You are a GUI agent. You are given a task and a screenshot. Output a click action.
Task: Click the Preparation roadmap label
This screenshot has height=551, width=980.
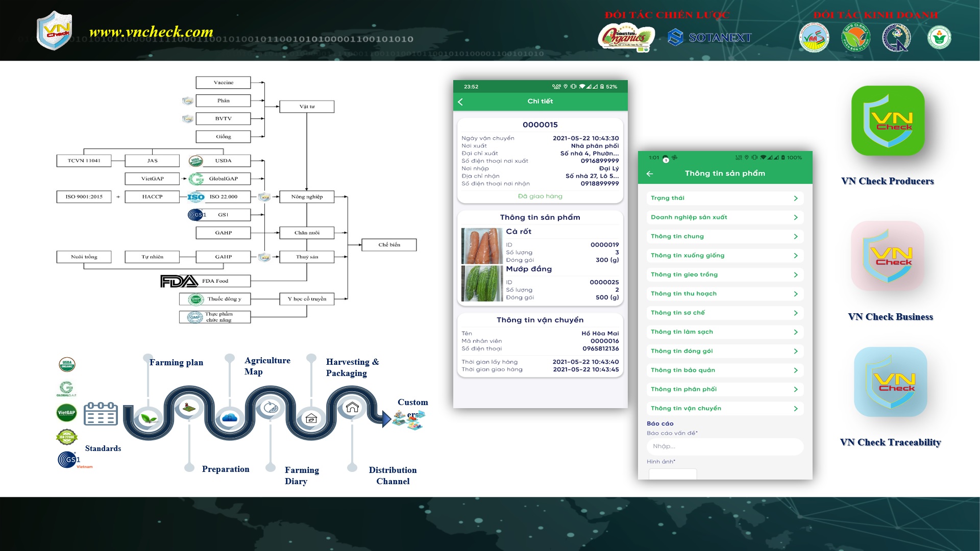coord(226,469)
